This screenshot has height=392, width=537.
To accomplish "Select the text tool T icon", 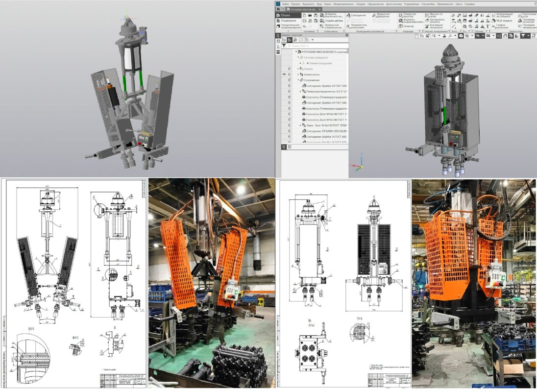I will point(488,26).
